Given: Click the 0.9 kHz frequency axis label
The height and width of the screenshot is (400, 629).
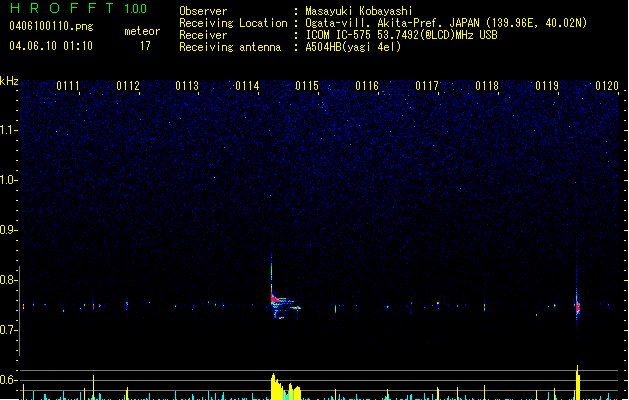Looking at the screenshot, I should 8,230.
